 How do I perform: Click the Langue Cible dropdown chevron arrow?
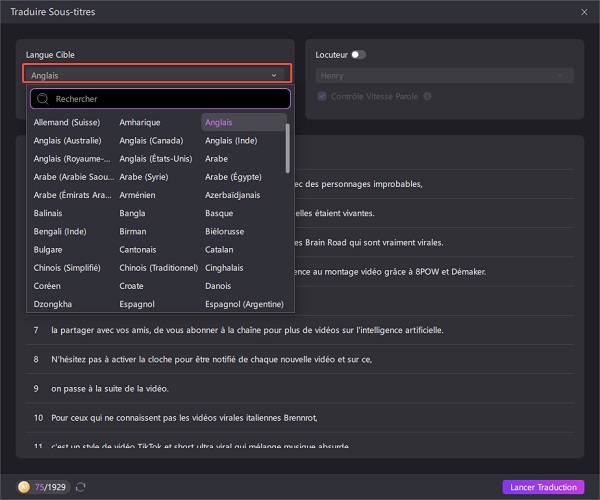(x=274, y=74)
